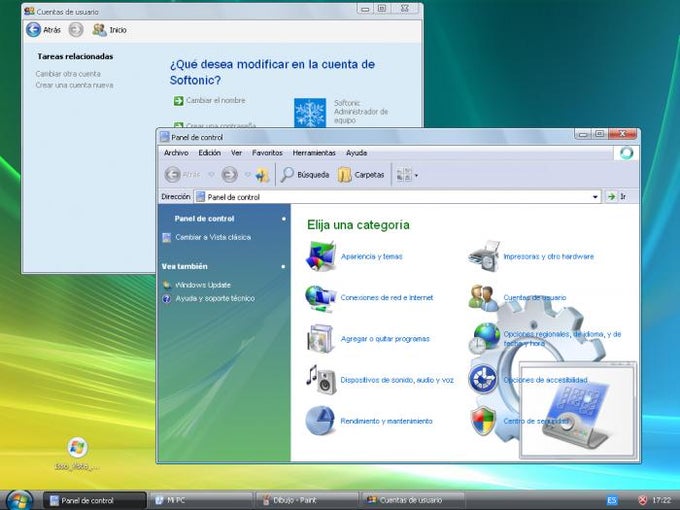Click the 17:22 clock in the tray
This screenshot has height=510, width=680.
click(x=662, y=500)
